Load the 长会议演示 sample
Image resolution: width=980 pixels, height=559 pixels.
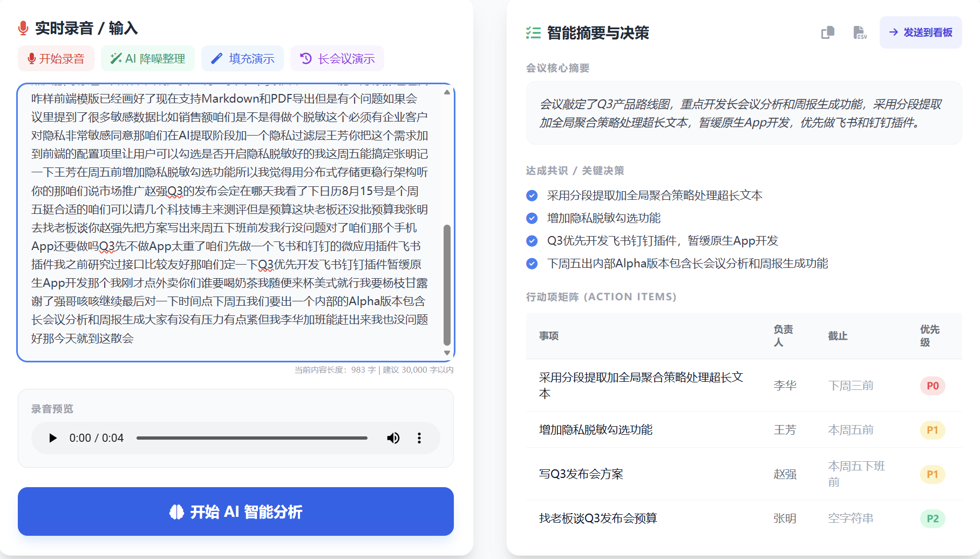337,58
